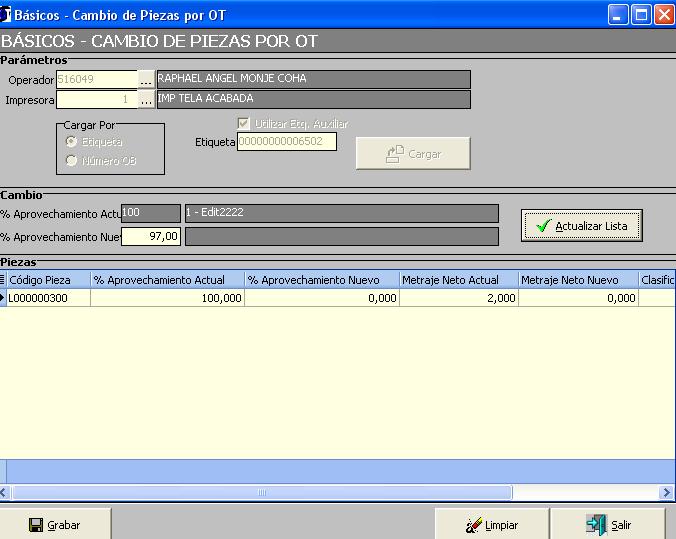Select the Número OB radio option

click(x=71, y=160)
